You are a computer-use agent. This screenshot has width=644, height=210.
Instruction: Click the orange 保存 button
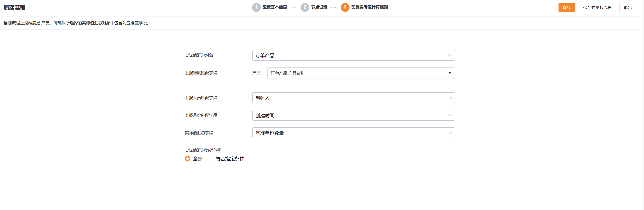pos(566,7)
